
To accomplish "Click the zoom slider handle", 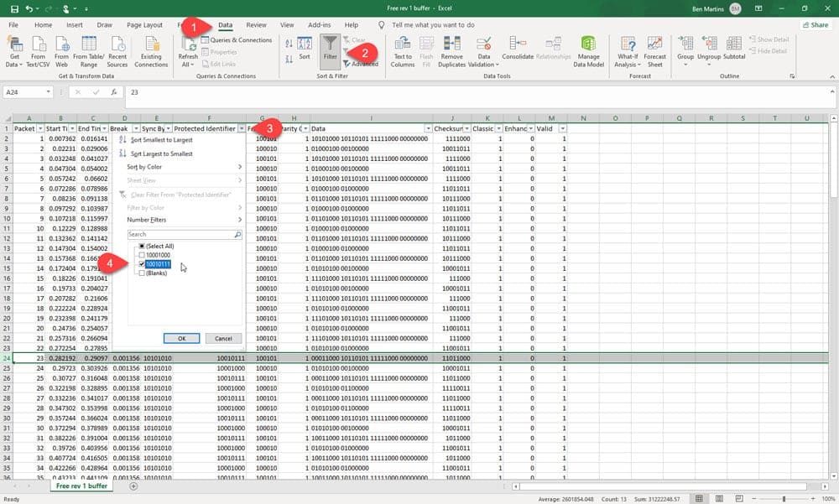I will pyautogui.click(x=784, y=499).
